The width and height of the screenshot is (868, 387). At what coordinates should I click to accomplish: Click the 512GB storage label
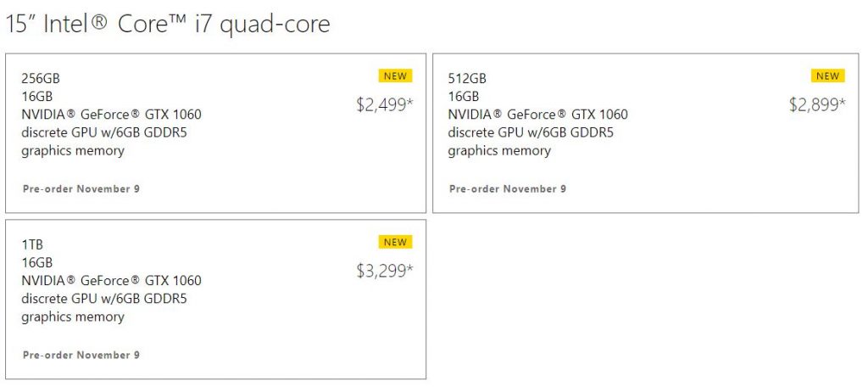point(467,79)
